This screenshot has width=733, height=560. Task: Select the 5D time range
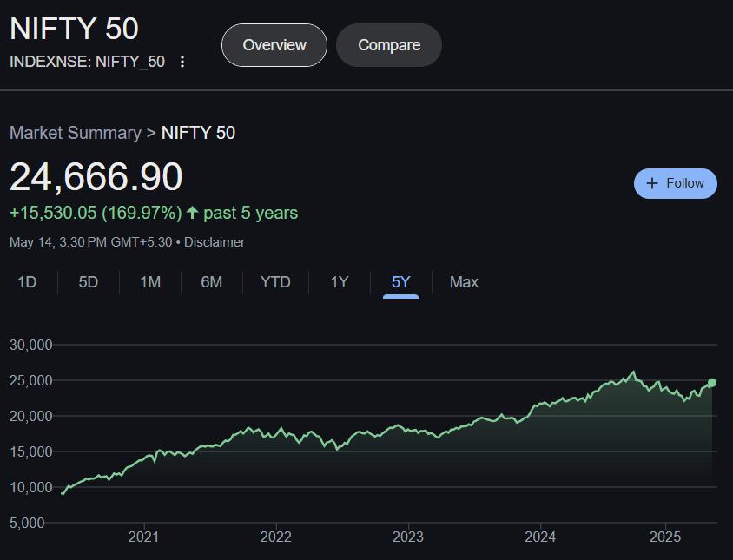(x=89, y=282)
